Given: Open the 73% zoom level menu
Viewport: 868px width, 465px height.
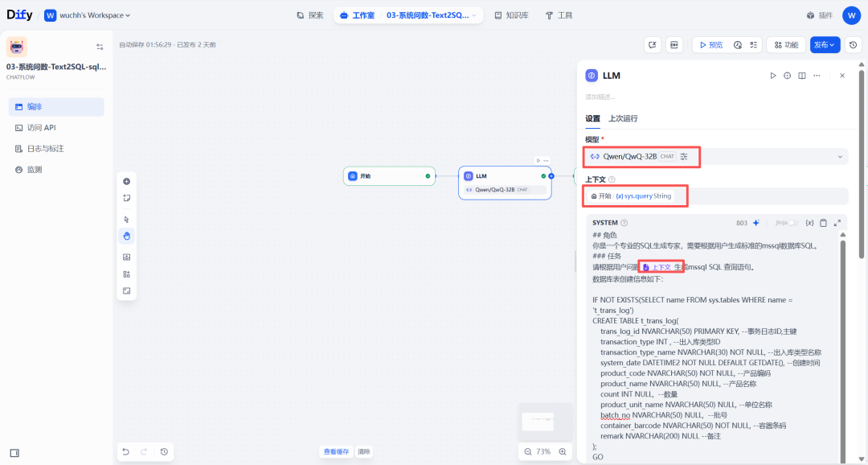Looking at the screenshot, I should pos(545,451).
